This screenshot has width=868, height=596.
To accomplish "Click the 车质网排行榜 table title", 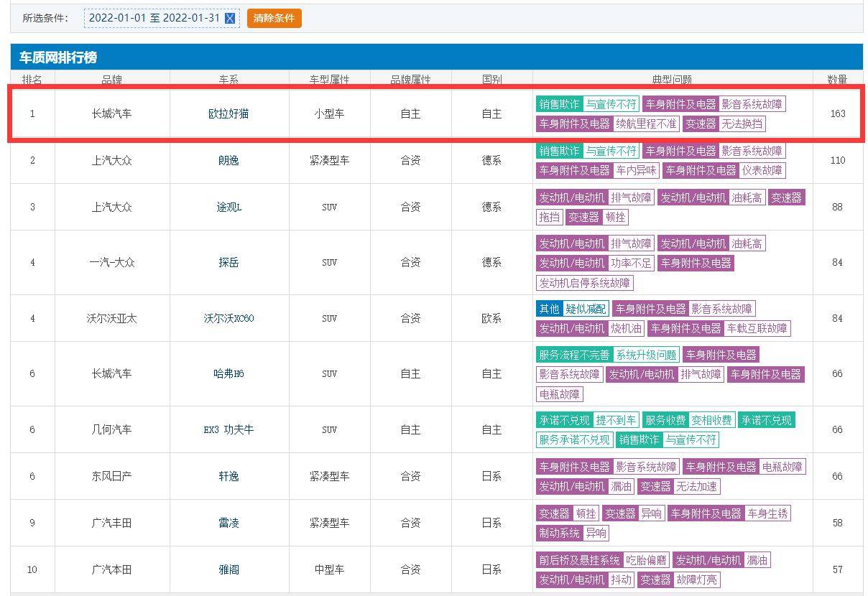I will (58, 57).
